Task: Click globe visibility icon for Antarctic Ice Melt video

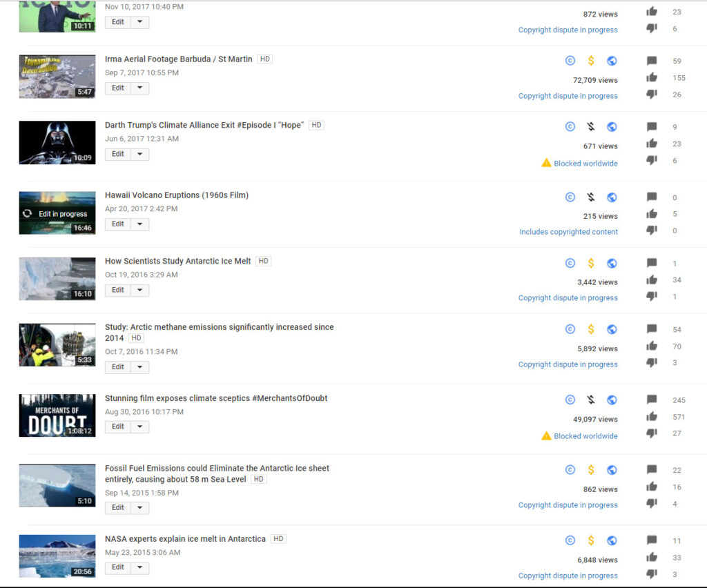Action: (612, 263)
